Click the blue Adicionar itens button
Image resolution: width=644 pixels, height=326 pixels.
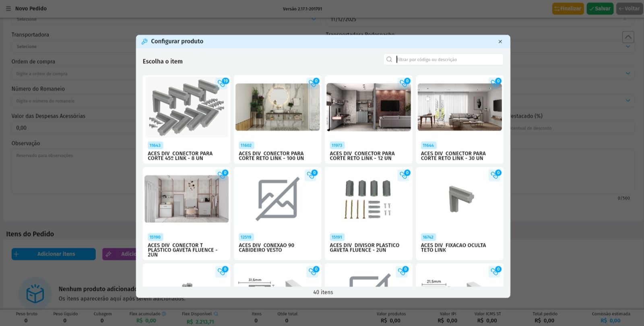click(54, 254)
